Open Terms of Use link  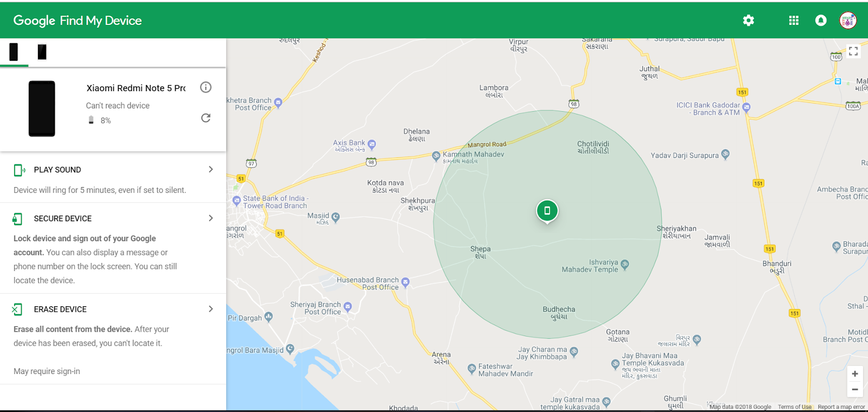[795, 407]
